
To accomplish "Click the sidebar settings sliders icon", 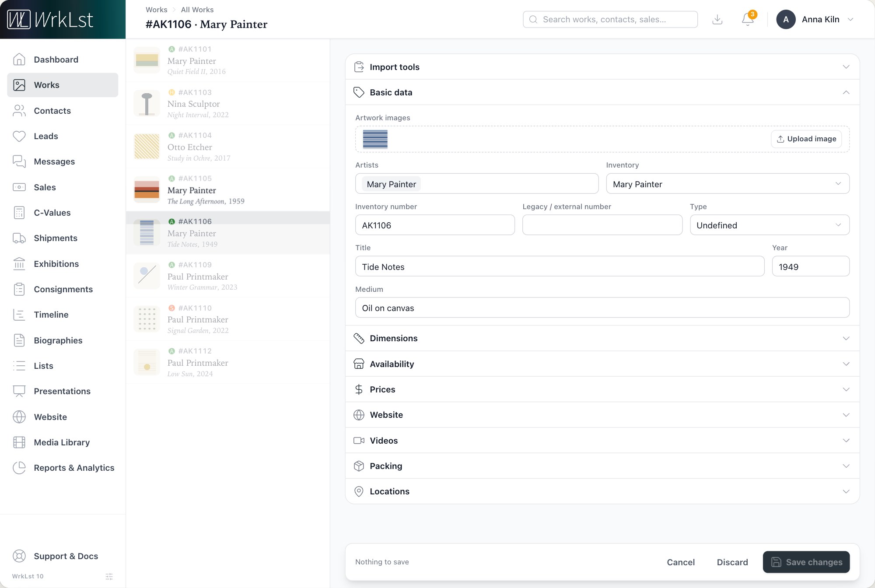I will click(109, 577).
